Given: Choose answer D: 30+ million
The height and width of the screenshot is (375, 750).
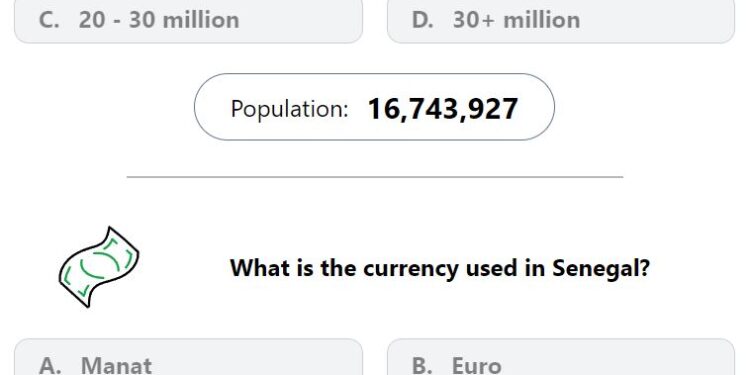Looking at the screenshot, I should click(561, 21).
